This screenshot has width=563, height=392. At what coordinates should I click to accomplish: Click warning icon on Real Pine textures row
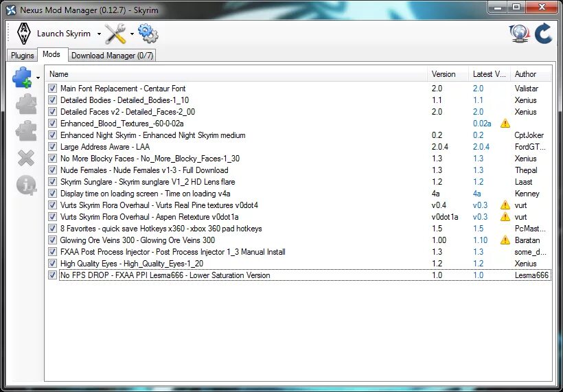[x=505, y=205]
